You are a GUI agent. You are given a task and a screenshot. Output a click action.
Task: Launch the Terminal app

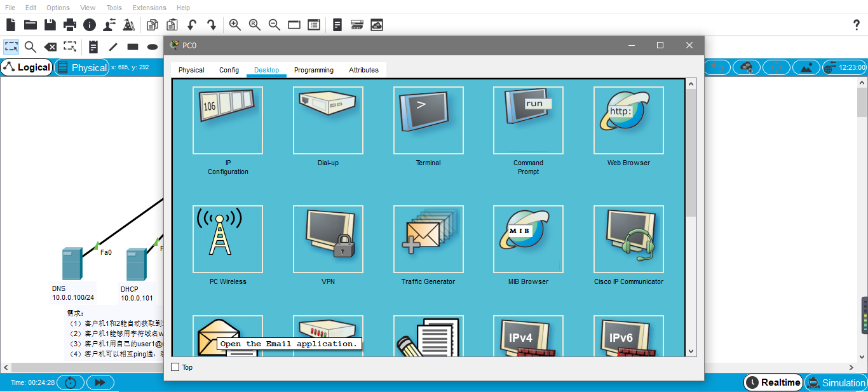click(428, 121)
